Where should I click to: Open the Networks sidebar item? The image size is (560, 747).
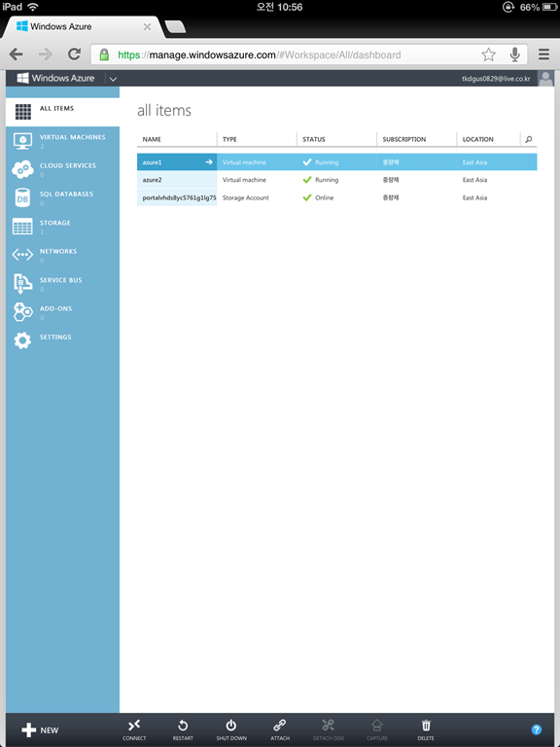62,256
